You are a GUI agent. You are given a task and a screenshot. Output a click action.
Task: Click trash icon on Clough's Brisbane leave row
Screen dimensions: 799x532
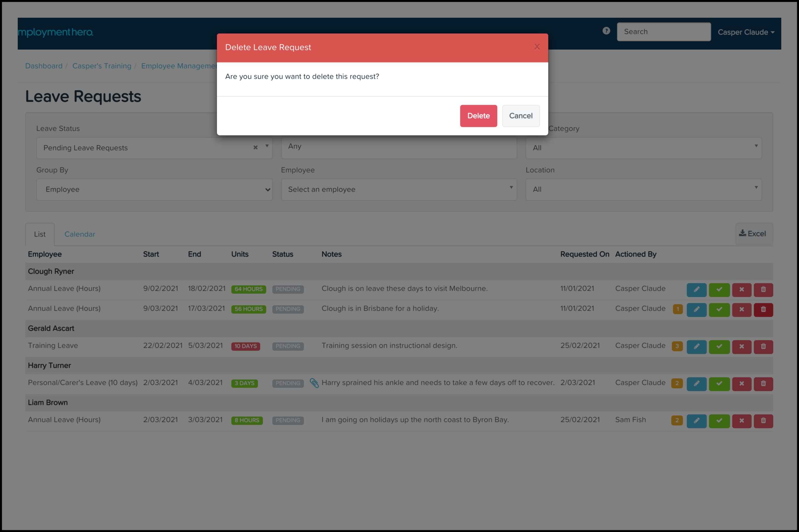tap(763, 309)
